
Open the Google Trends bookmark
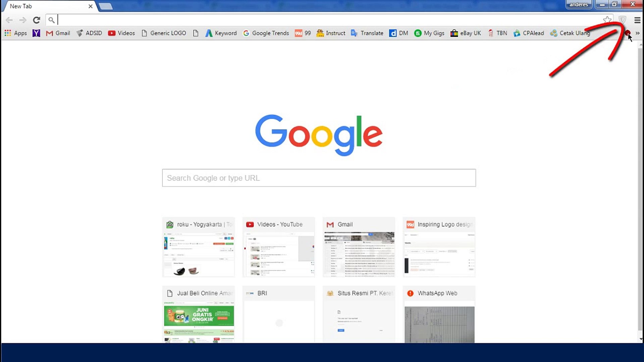click(x=266, y=33)
